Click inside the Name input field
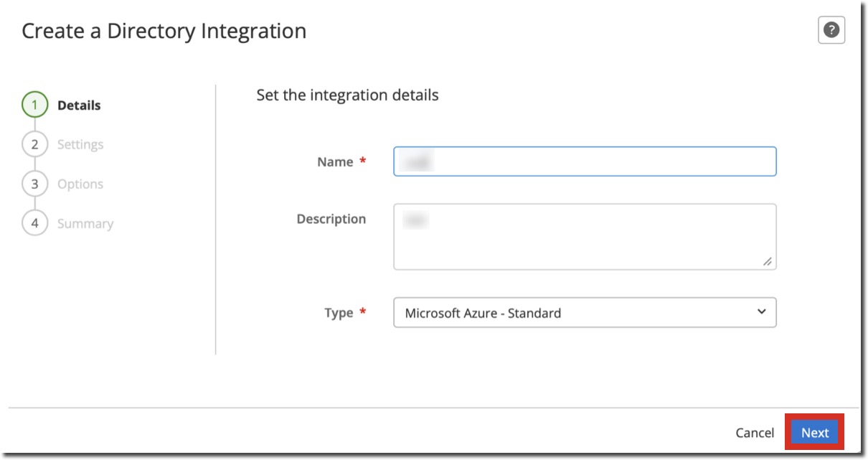Viewport: 868px width, 460px height. 585,162
